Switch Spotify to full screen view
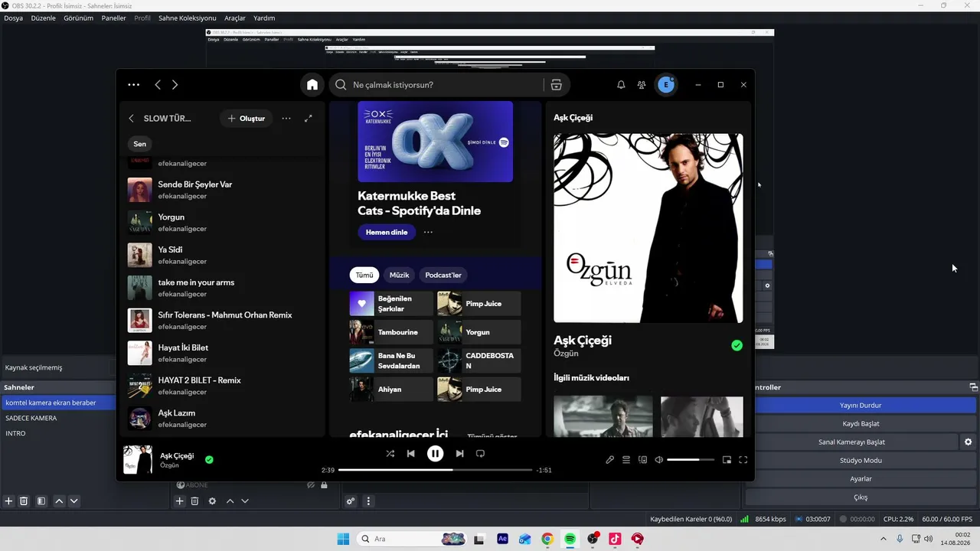The image size is (980, 551). (x=743, y=460)
